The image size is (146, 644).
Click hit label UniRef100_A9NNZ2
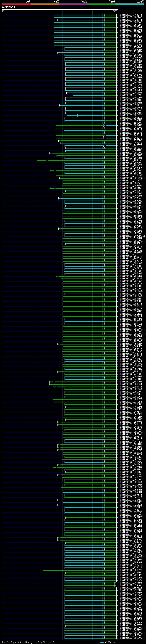coord(131,165)
